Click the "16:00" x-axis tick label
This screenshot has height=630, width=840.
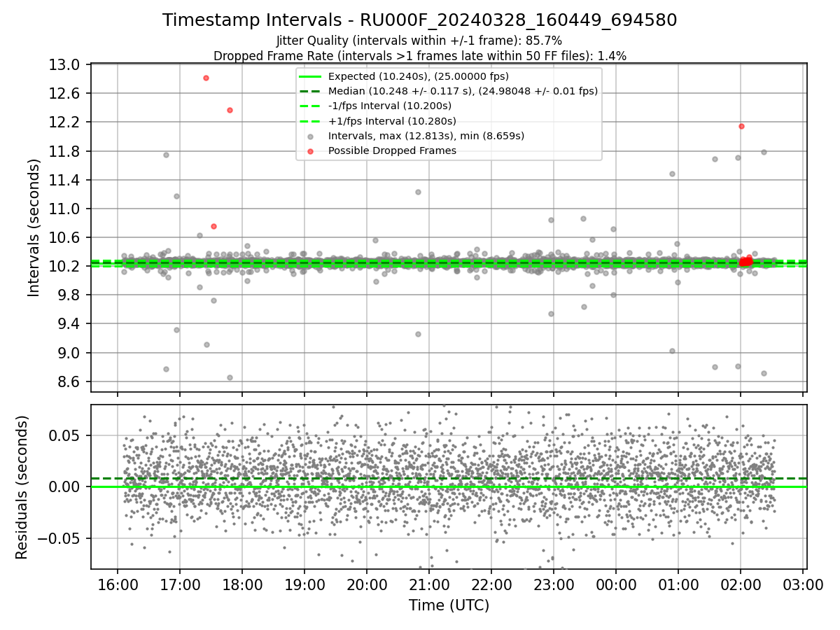click(117, 584)
